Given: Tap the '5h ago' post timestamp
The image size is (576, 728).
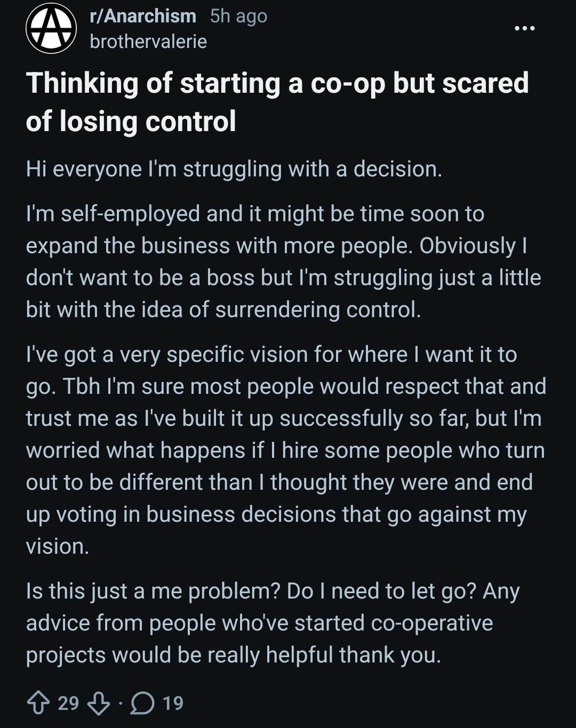Looking at the screenshot, I should pyautogui.click(x=238, y=17).
